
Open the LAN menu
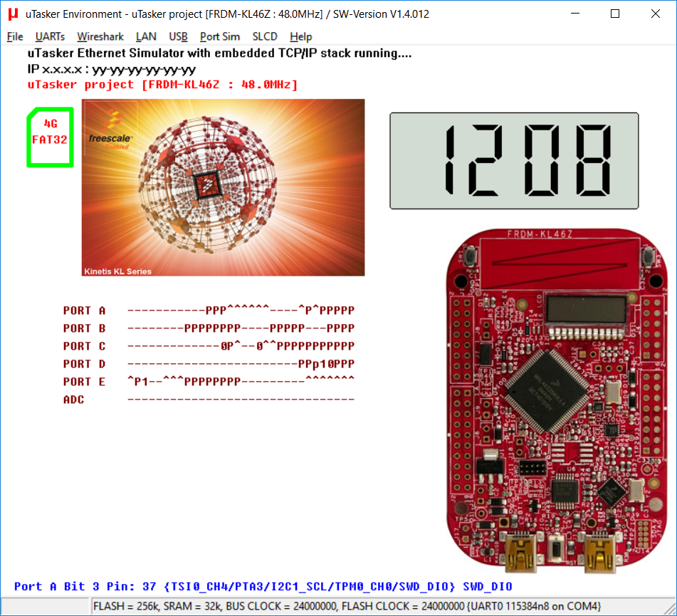tap(146, 37)
